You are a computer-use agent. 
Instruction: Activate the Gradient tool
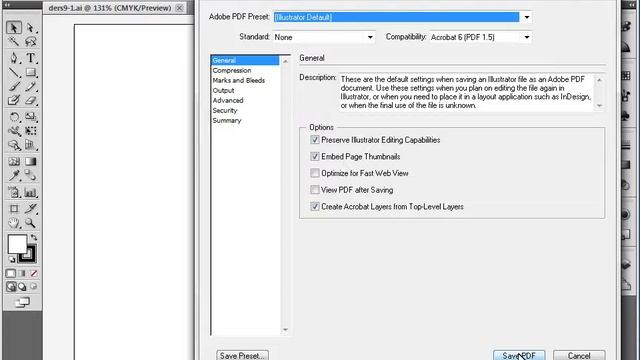pyautogui.click(x=31, y=162)
